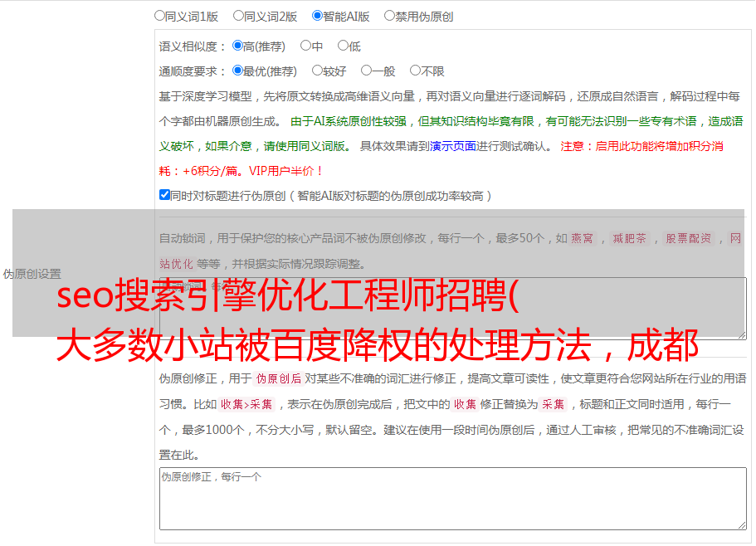Toggle 同时对标题进行伪原创 checkbox
This screenshot has height=546, width=756.
pyautogui.click(x=164, y=195)
